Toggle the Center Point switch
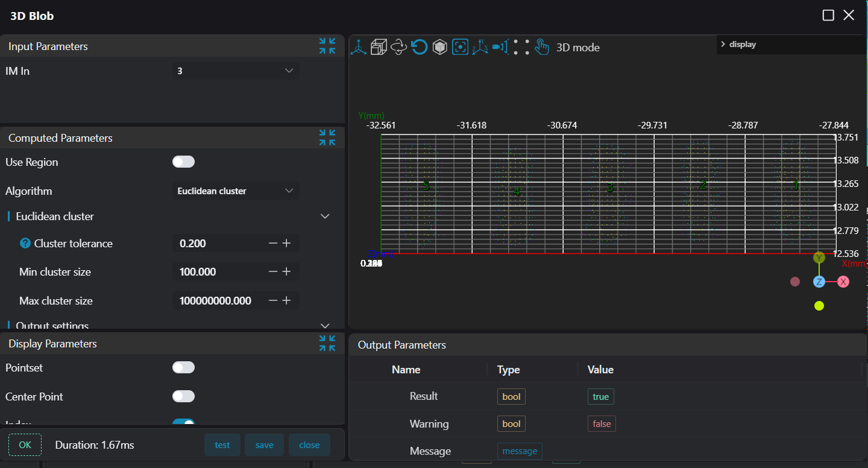 pyautogui.click(x=183, y=396)
